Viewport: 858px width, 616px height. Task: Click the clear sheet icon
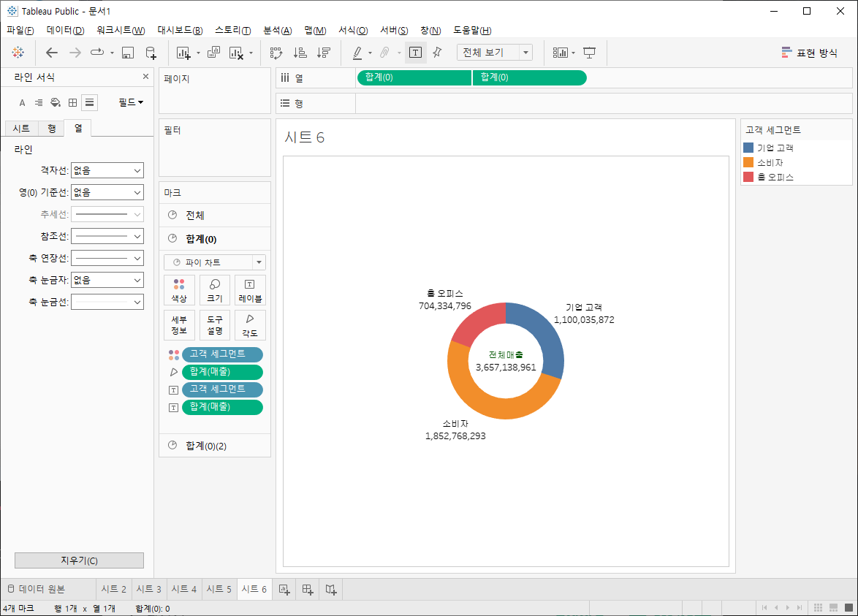click(x=236, y=53)
